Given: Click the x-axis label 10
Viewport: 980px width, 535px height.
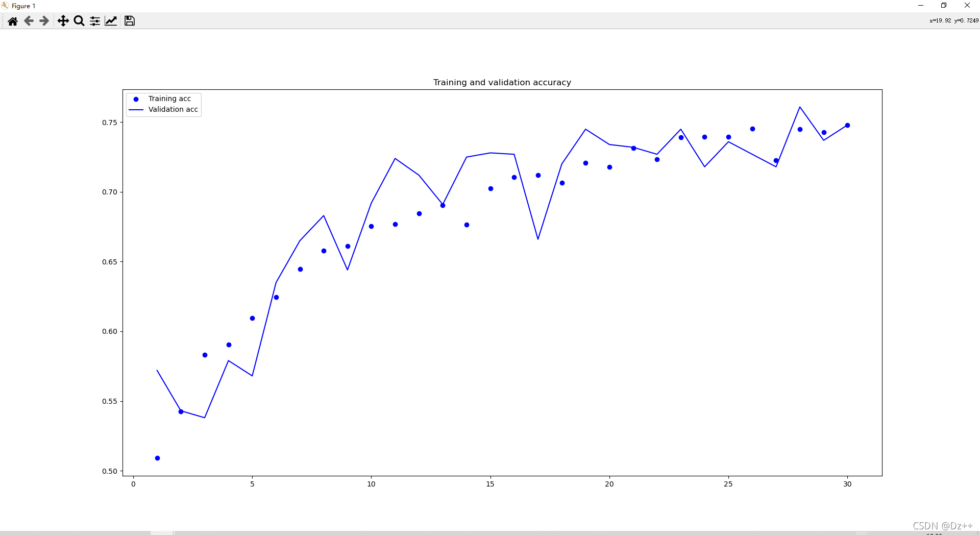Looking at the screenshot, I should (371, 484).
